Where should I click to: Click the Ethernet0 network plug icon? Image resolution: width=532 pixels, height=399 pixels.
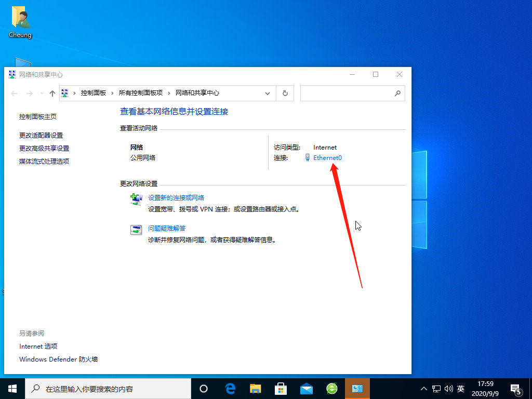(308, 157)
